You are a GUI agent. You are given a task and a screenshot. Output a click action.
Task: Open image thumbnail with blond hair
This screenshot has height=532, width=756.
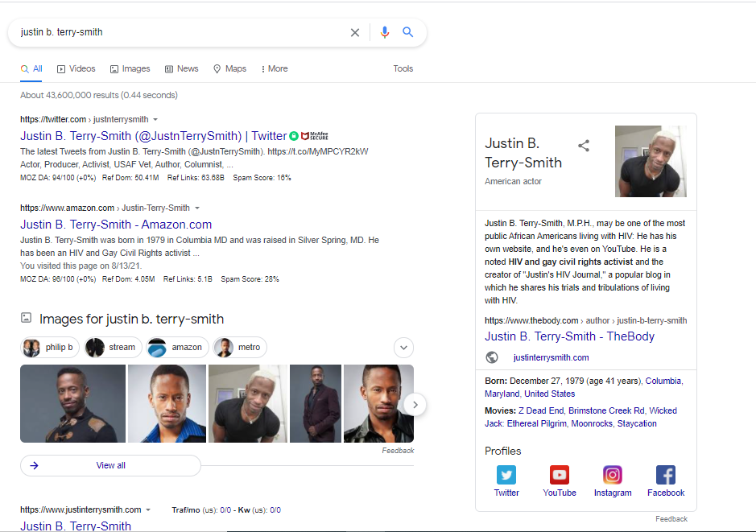pos(248,404)
